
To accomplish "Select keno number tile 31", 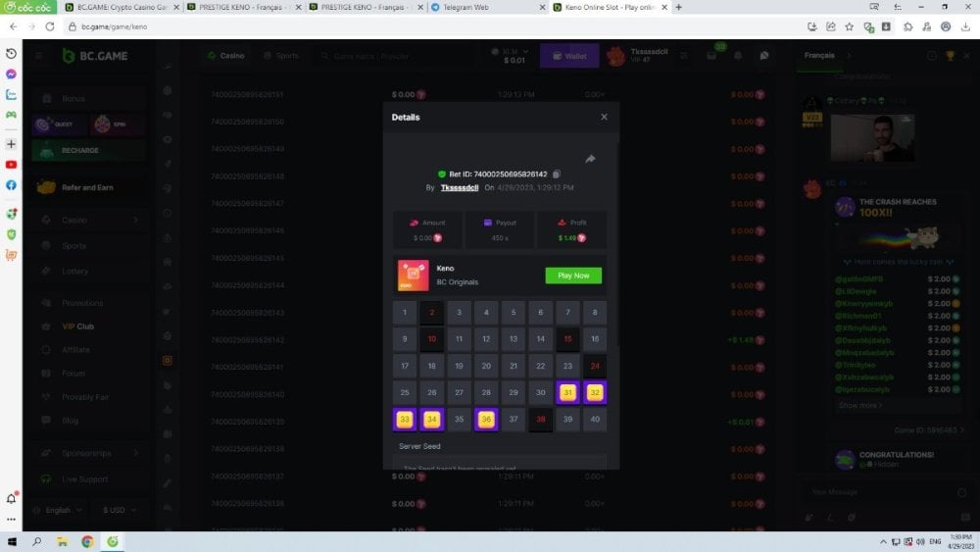I will pyautogui.click(x=567, y=392).
